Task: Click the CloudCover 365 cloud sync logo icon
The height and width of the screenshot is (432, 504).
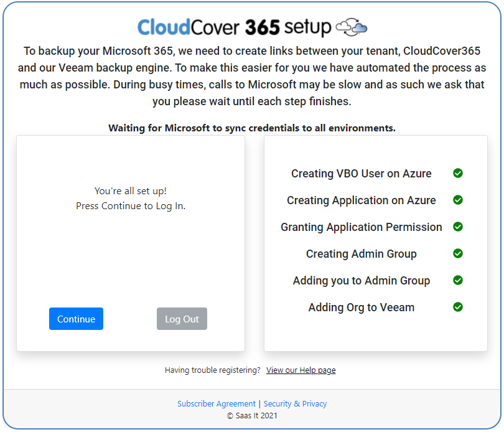Action: [x=352, y=27]
